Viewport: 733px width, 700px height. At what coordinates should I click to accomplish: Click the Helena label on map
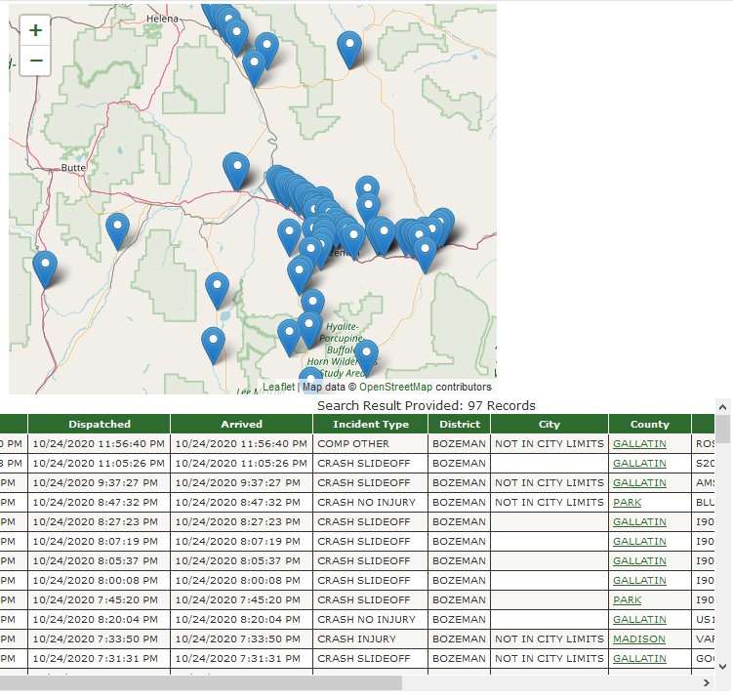coord(162,19)
